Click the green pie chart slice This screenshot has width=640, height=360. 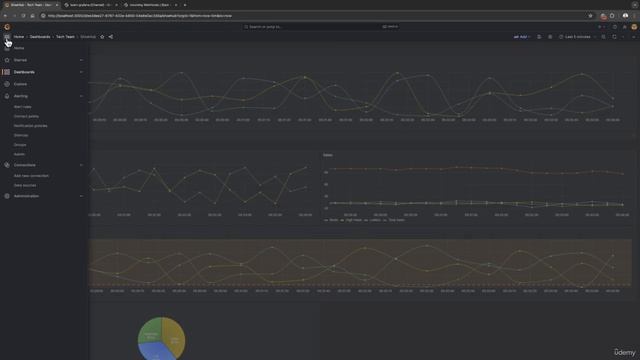pyautogui.click(x=150, y=331)
